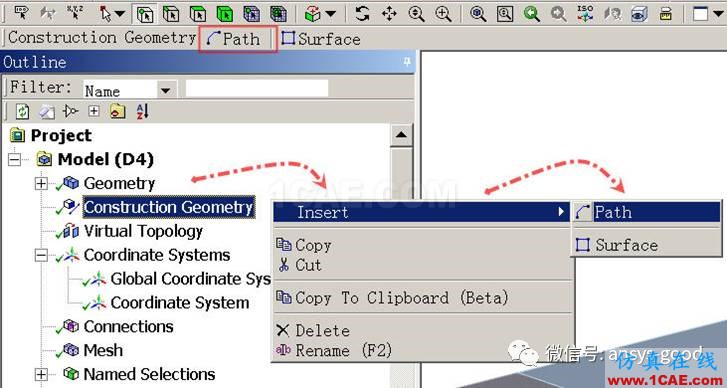Click the Label tool icon in toolbar
Viewport: 727px width, 388px height.
pyautogui.click(x=20, y=13)
